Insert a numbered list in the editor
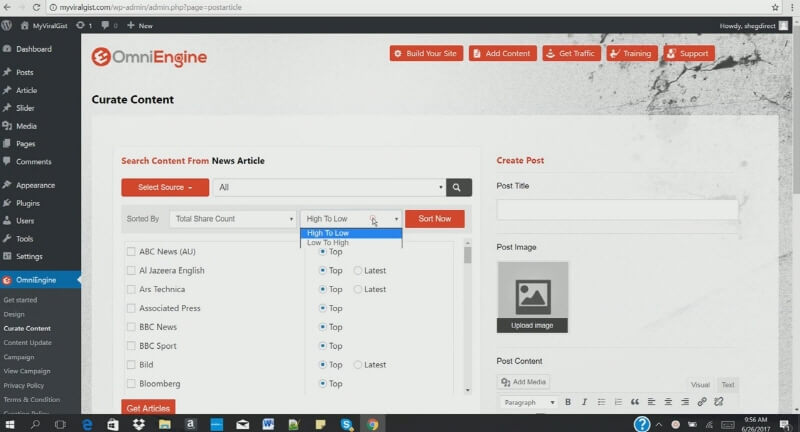The height and width of the screenshot is (432, 800). pyautogui.click(x=618, y=402)
